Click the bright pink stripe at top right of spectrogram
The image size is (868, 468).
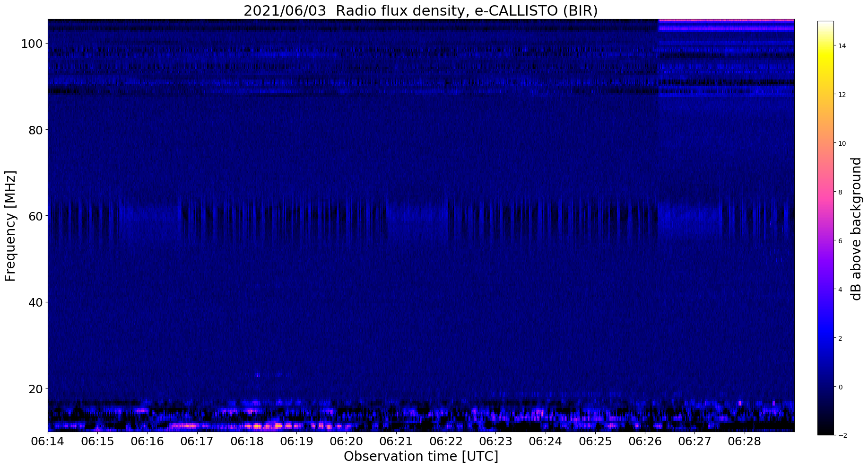click(x=726, y=20)
